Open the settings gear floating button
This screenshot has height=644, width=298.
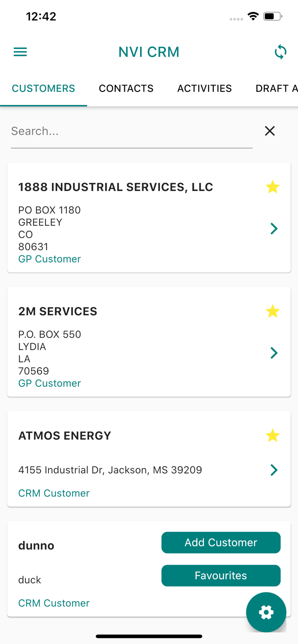(x=266, y=612)
